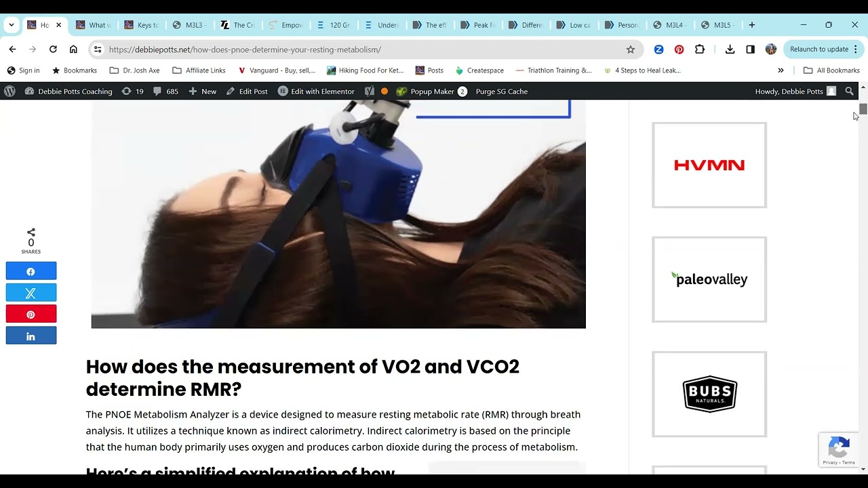Reload the current page

pyautogui.click(x=53, y=49)
